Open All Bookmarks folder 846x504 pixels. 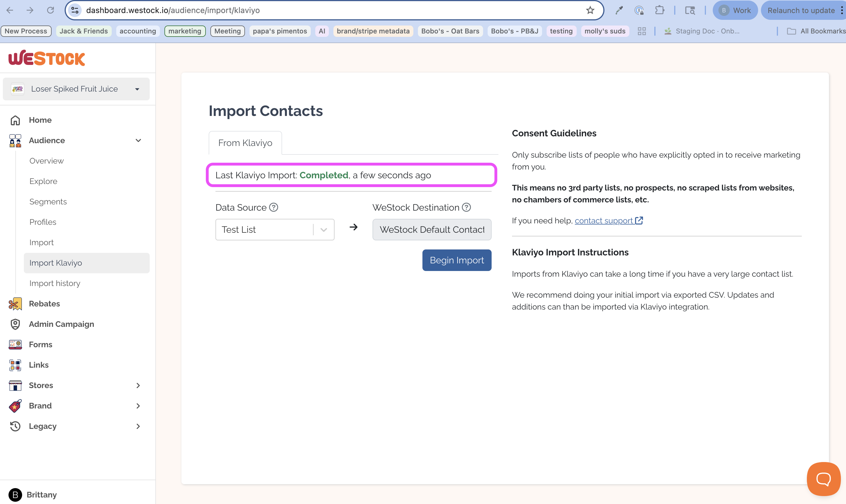[817, 31]
